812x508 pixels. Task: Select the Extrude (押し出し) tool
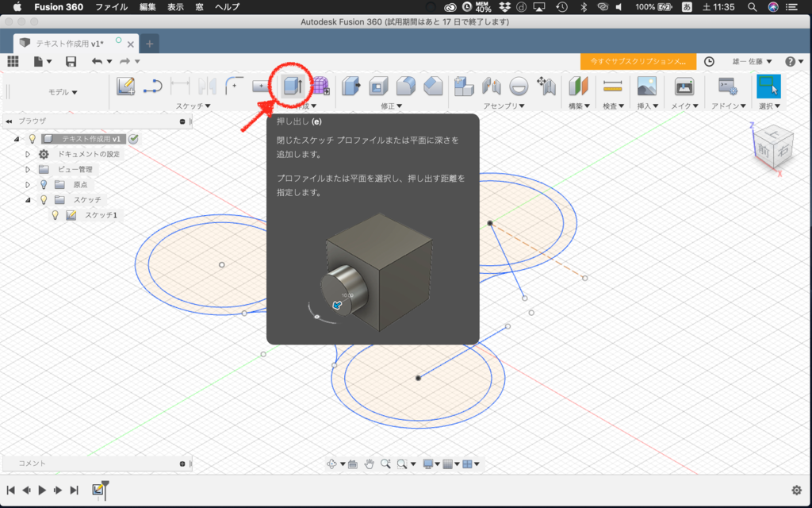[293, 86]
